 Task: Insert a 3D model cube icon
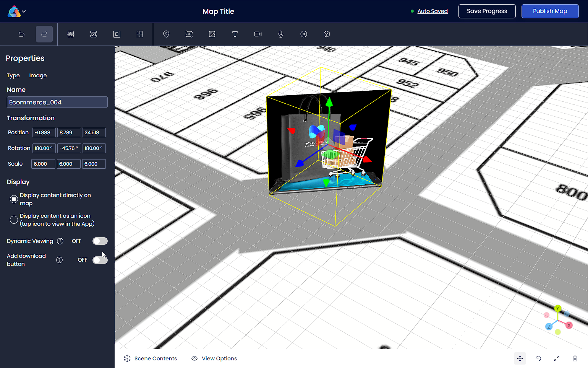click(327, 34)
